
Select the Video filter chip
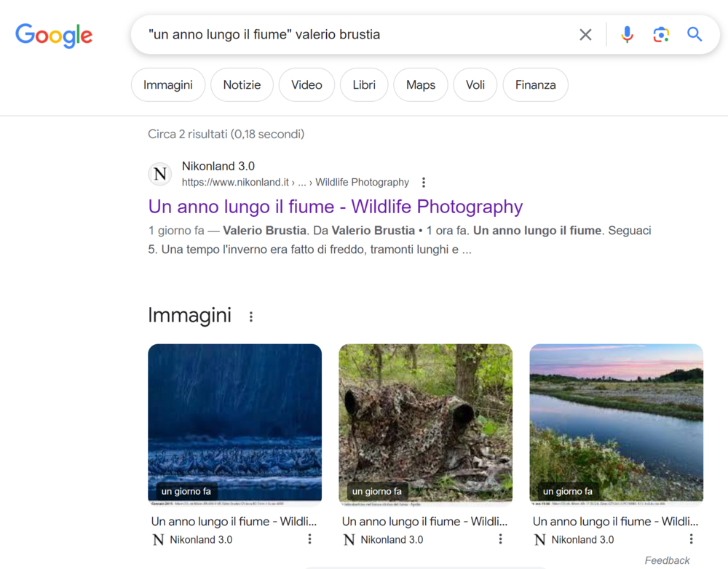pos(306,85)
